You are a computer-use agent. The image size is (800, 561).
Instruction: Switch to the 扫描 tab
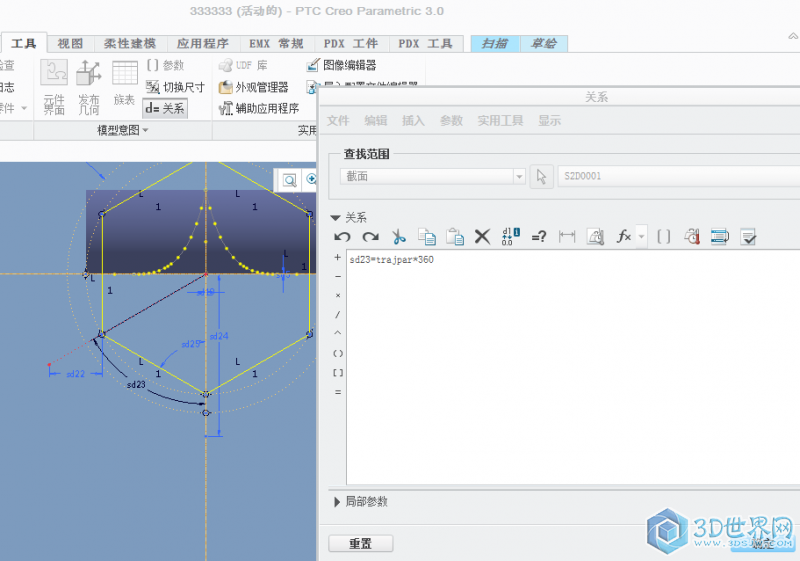pos(494,43)
